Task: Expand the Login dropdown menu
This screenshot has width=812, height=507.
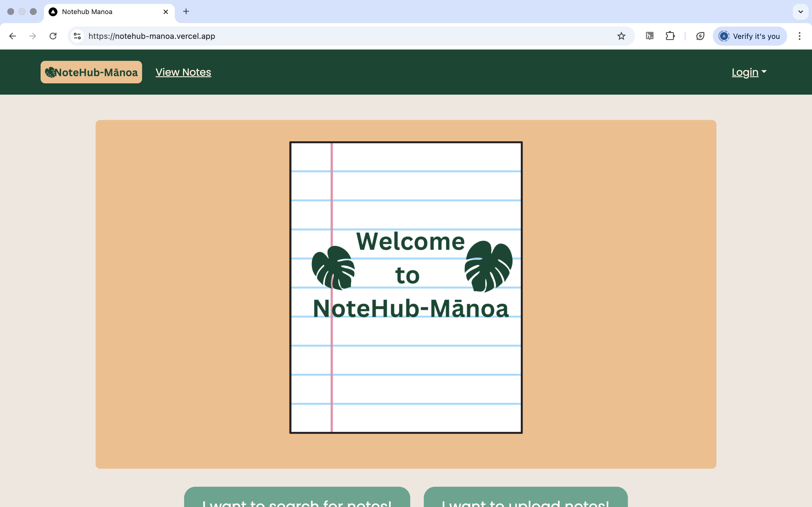Action: [749, 72]
